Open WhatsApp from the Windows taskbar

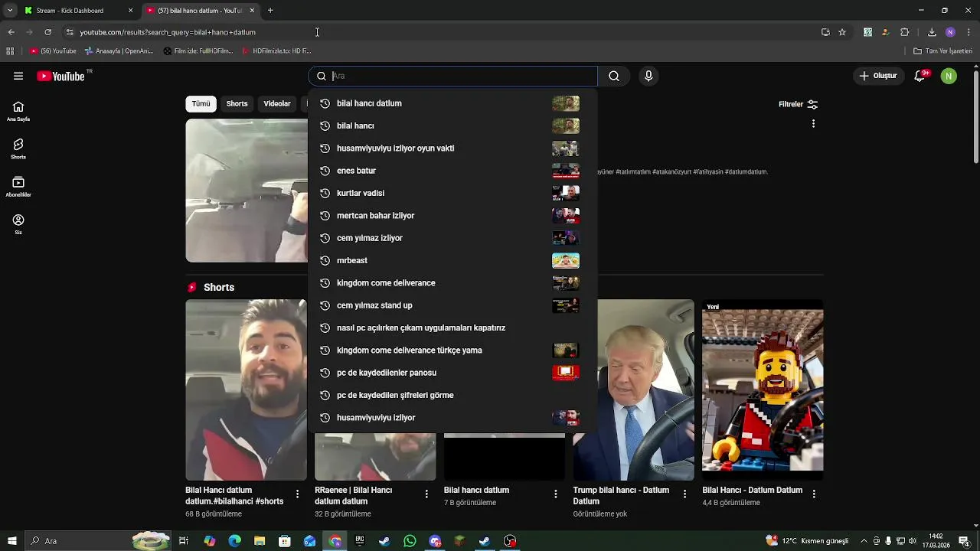point(410,541)
